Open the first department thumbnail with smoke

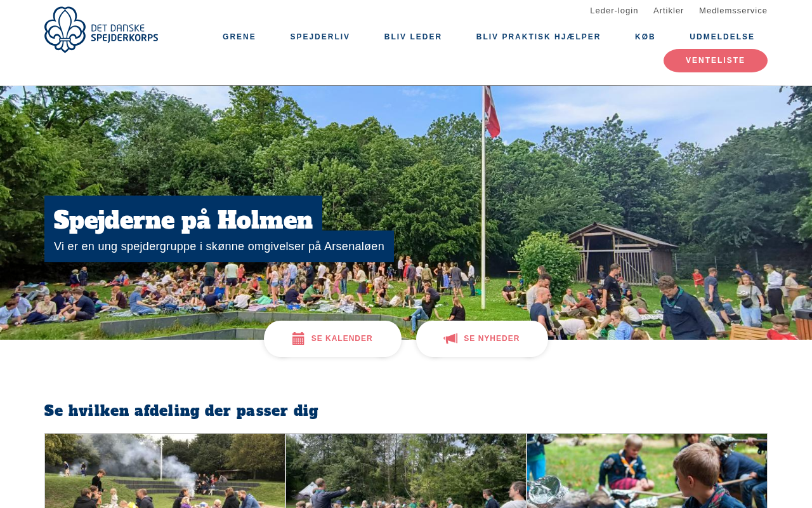165,471
